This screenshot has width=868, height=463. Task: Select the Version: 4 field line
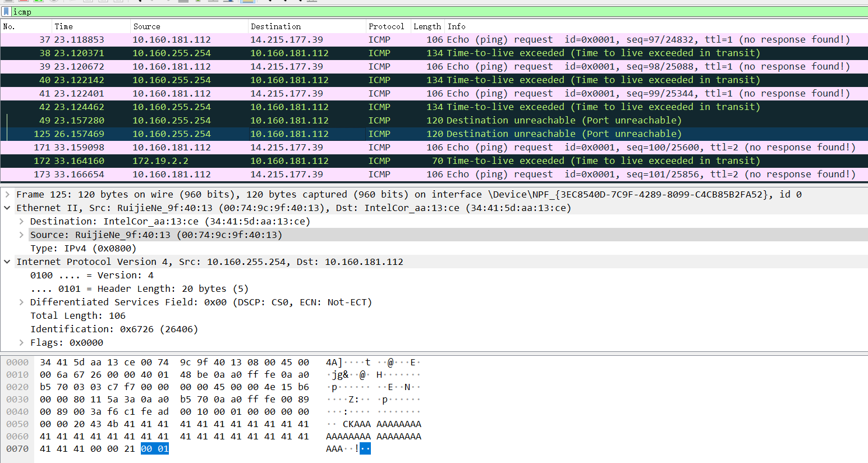tap(91, 275)
